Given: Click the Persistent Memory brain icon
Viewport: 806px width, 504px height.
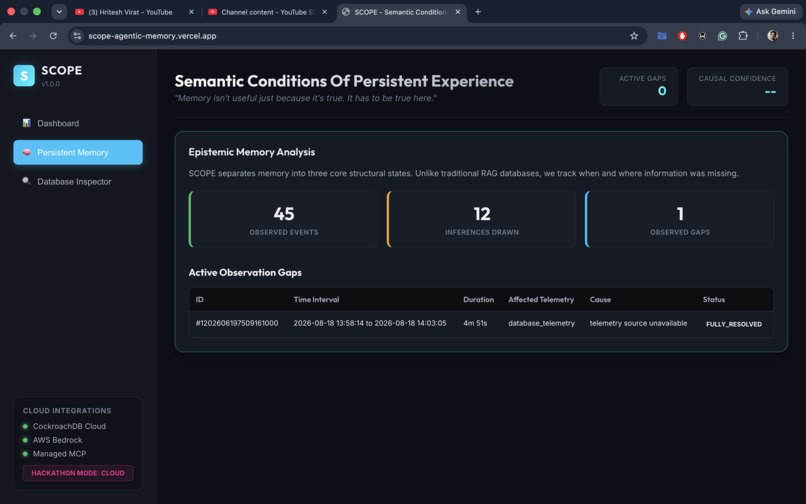Looking at the screenshot, I should pyautogui.click(x=26, y=152).
